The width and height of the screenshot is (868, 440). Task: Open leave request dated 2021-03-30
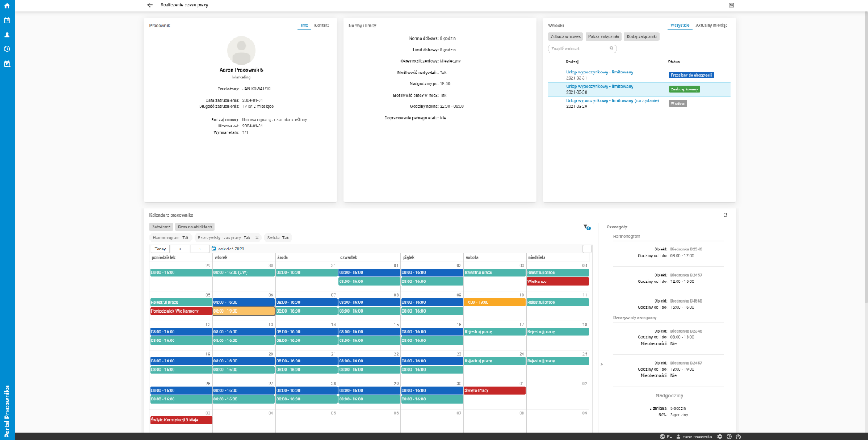coord(599,87)
